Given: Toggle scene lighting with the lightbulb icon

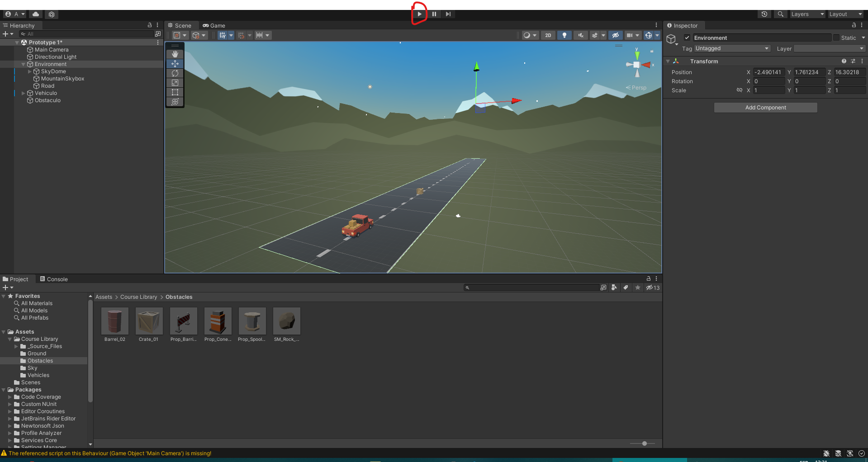Looking at the screenshot, I should [564, 35].
